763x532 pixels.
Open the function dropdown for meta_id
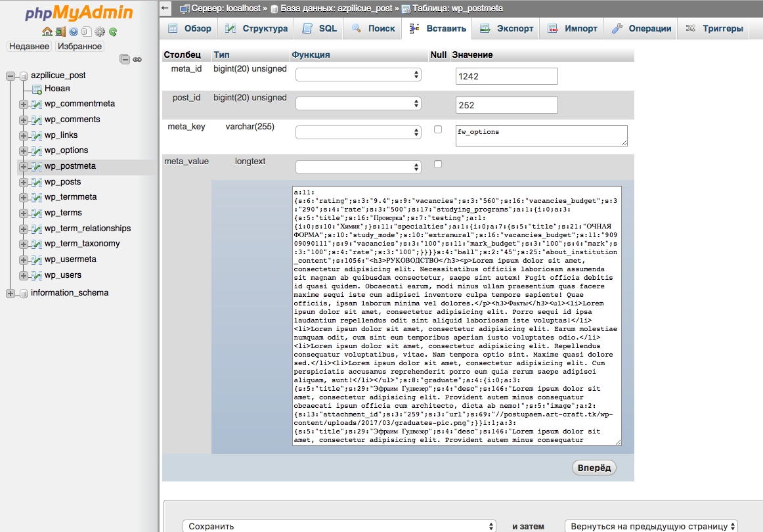[x=358, y=75]
